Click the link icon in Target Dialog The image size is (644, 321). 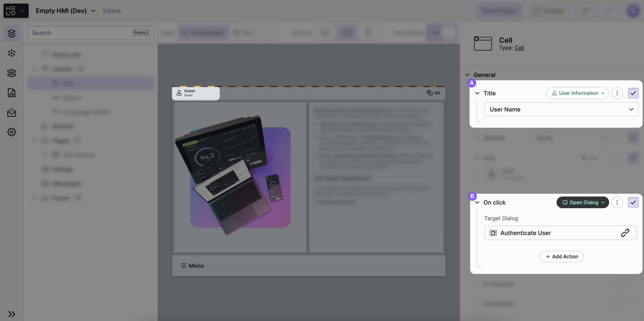pyautogui.click(x=625, y=233)
